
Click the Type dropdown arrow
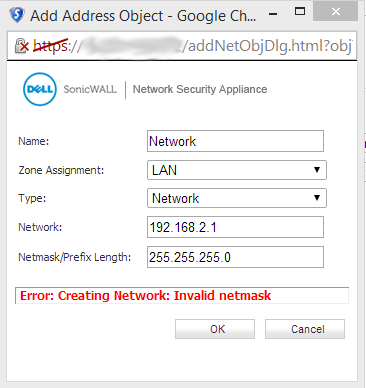click(317, 198)
